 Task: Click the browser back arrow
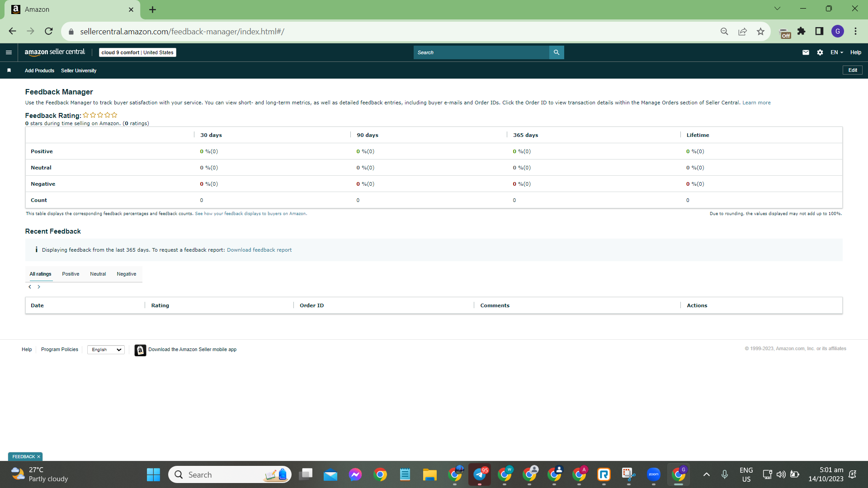[12, 31]
